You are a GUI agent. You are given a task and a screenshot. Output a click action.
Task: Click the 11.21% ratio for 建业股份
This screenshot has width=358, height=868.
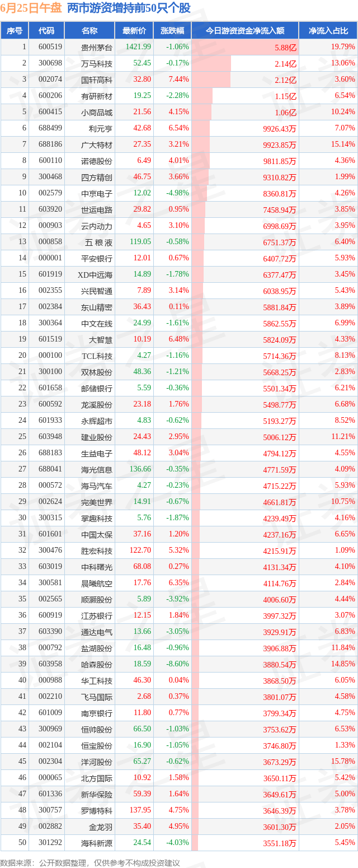343,437
